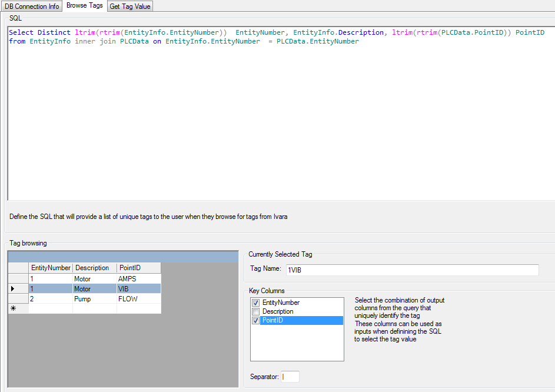Toggle the PointID key column checkbox
The image size is (555, 392).
[255, 320]
